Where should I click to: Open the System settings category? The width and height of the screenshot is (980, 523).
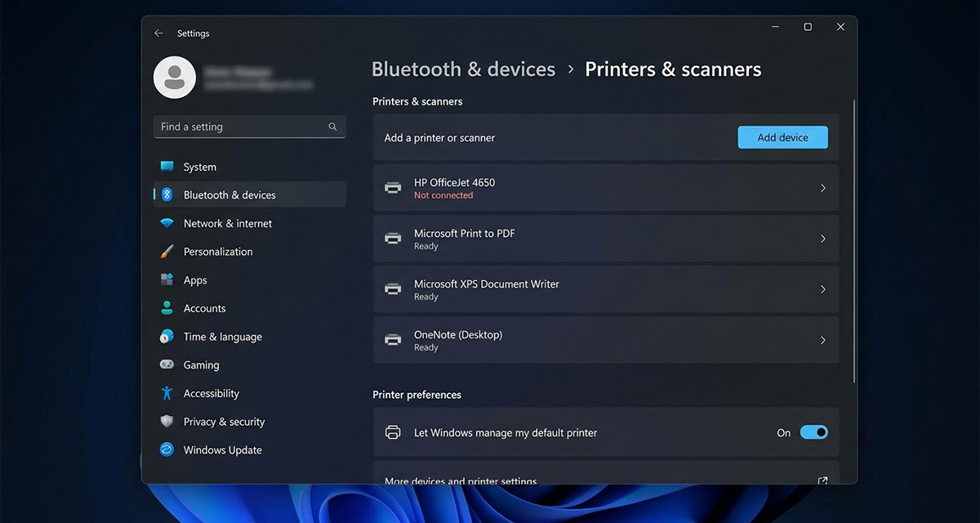[249, 167]
